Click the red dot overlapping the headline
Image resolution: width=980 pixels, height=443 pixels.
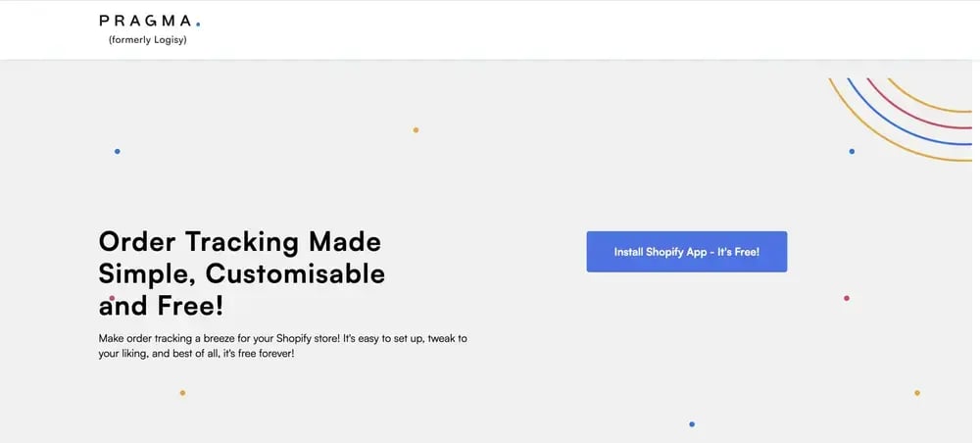[x=112, y=298]
